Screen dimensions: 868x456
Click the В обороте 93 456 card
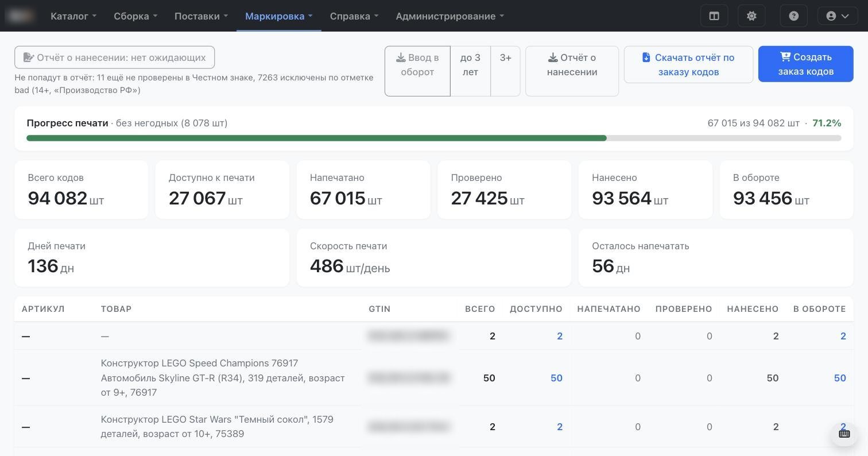pyautogui.click(x=786, y=190)
